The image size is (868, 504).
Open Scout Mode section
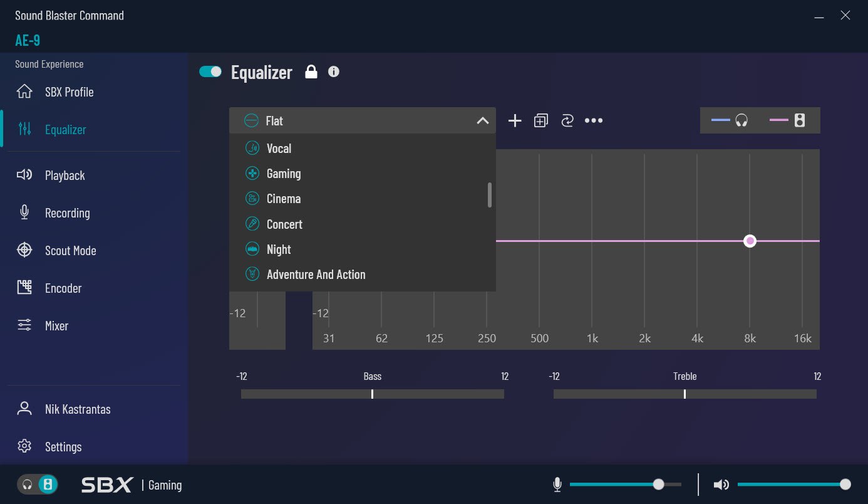(x=70, y=250)
